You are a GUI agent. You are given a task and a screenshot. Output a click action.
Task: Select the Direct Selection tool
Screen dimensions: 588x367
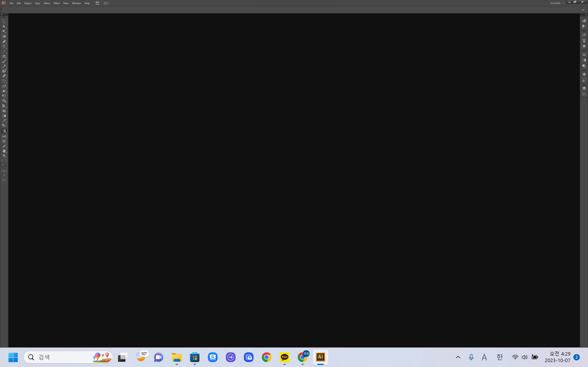[4, 27]
